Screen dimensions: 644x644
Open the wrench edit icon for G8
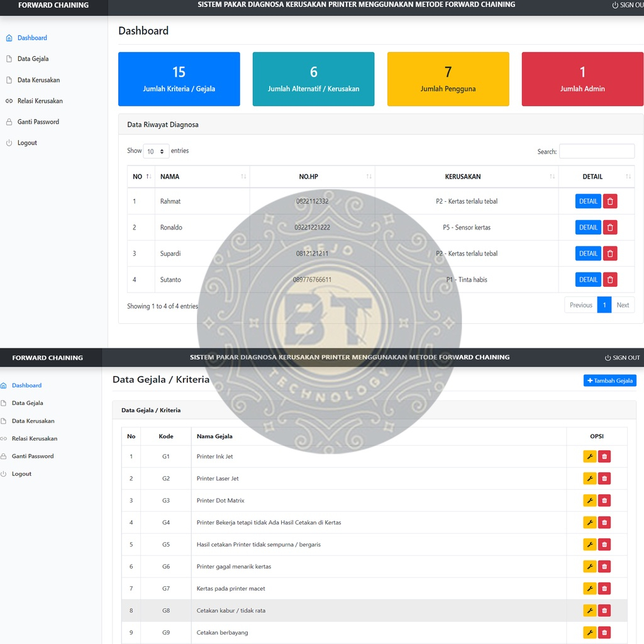(590, 611)
